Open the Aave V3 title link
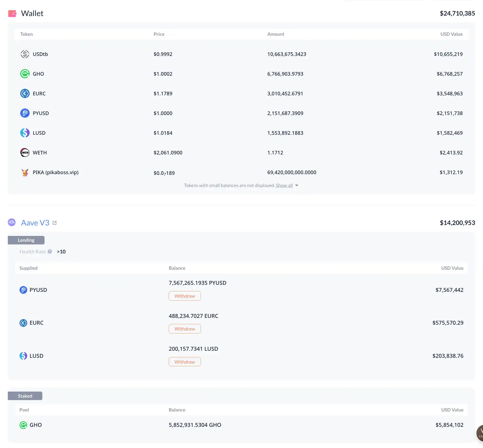483x448 pixels. click(35, 223)
